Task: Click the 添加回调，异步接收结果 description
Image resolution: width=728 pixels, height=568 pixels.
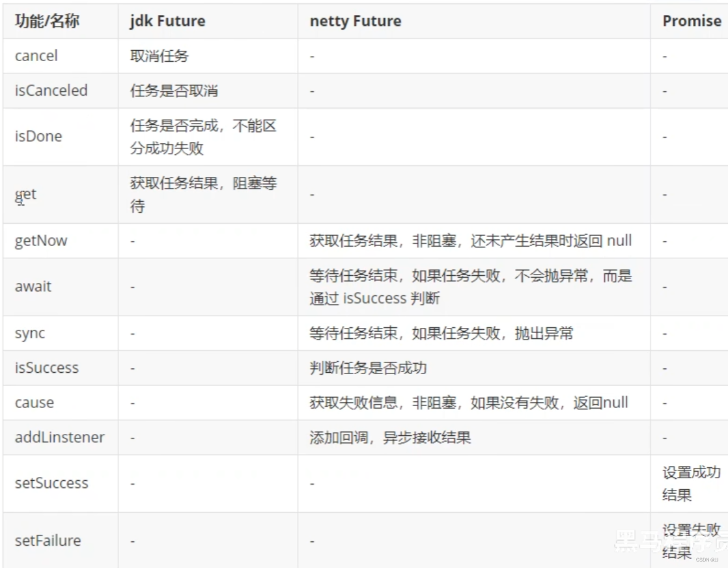Action: [x=390, y=438]
